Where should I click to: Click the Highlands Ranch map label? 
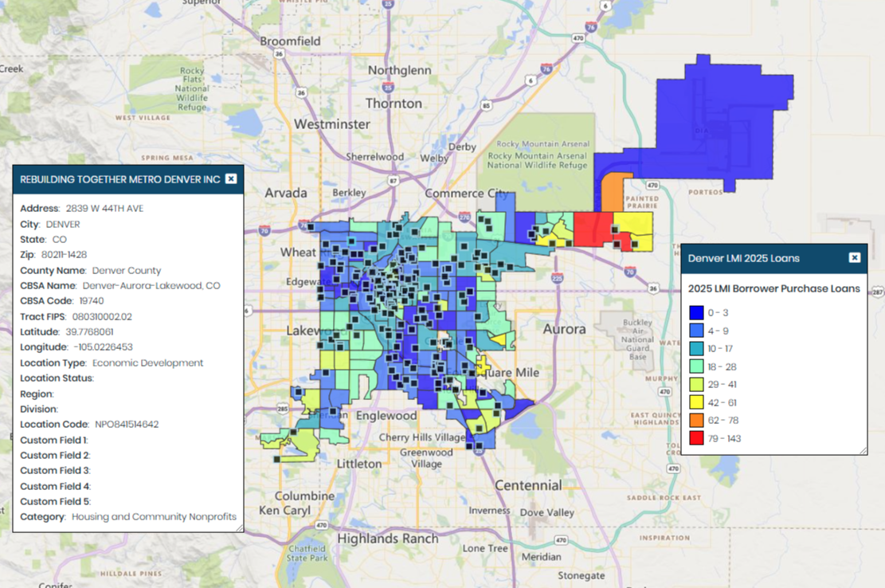point(388,539)
